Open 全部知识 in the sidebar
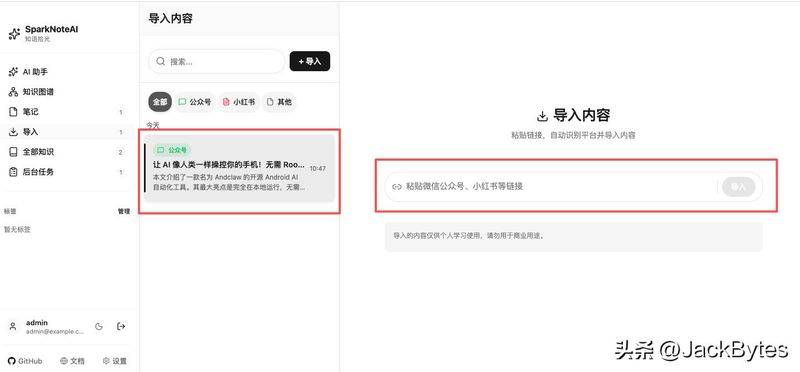Image resolution: width=800 pixels, height=372 pixels. pyautogui.click(x=66, y=152)
